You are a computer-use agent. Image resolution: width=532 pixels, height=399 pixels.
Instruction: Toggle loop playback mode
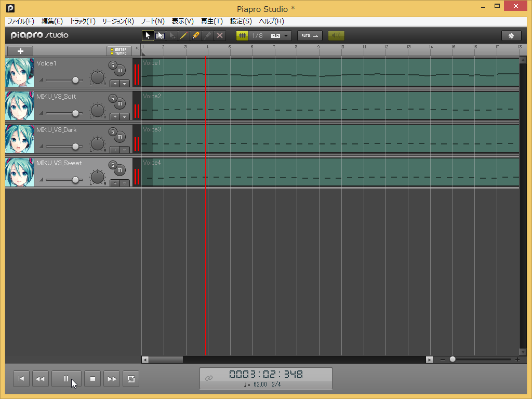point(131,379)
